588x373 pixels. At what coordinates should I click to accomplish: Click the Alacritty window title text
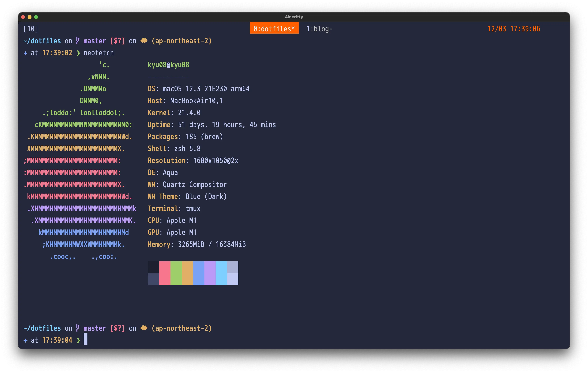(294, 17)
